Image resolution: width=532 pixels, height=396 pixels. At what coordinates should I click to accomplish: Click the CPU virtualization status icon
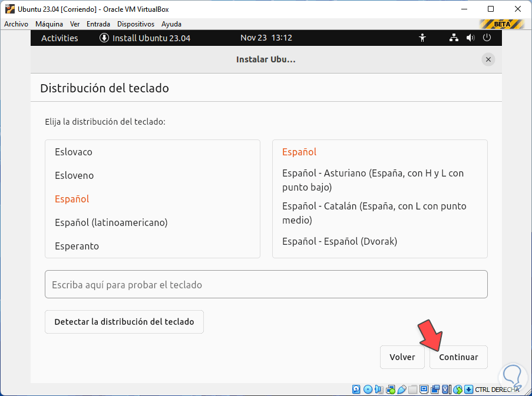(447, 389)
